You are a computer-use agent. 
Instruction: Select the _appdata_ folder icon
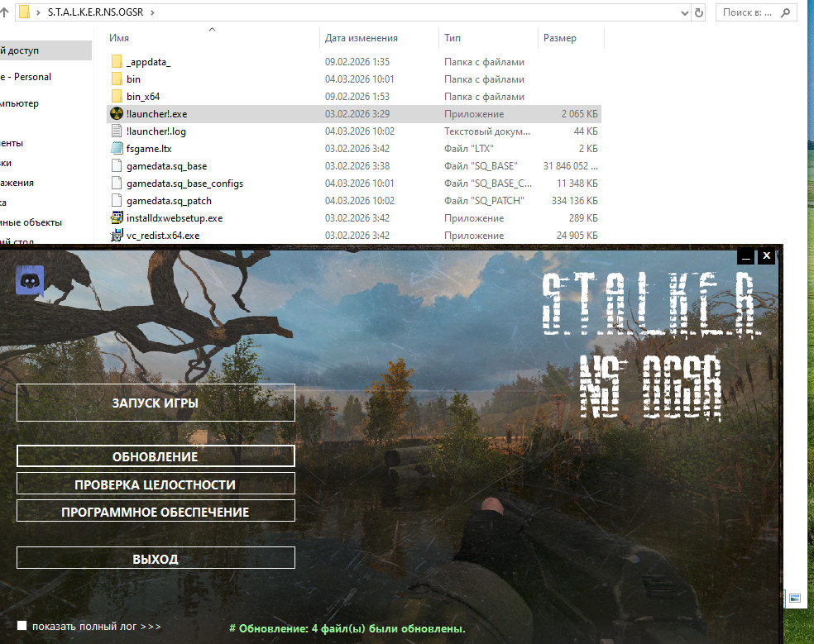pos(117,62)
